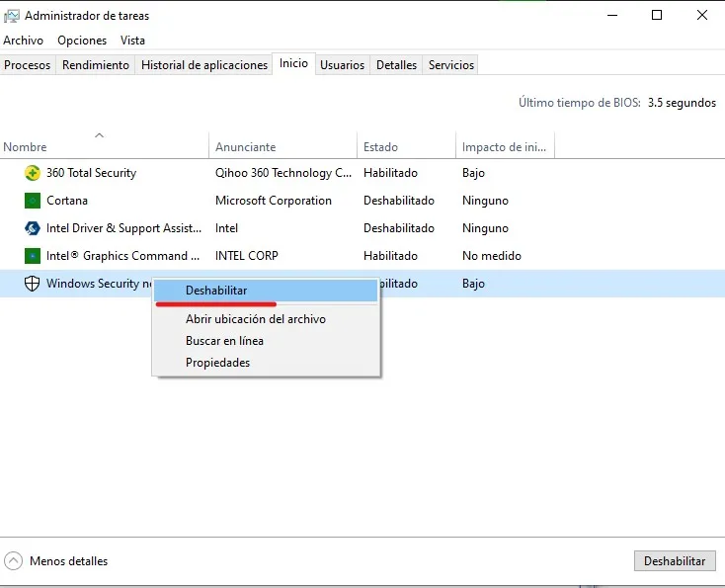Open Propiedades from the context menu
725x588 pixels.
click(266, 363)
